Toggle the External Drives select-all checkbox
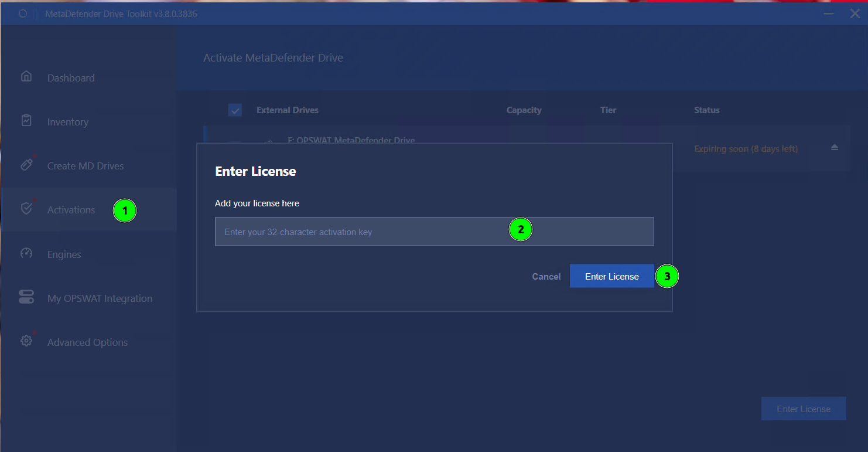The height and width of the screenshot is (452, 868). (x=235, y=110)
